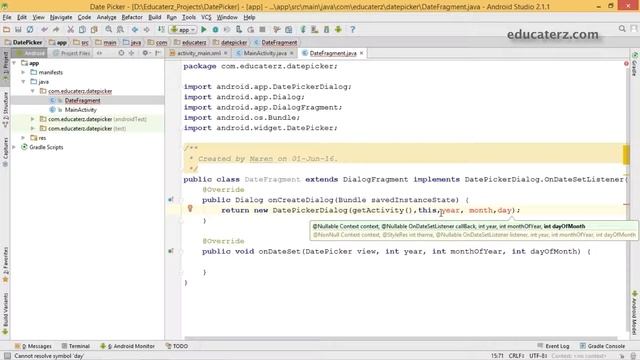Image resolution: width=640 pixels, height=360 pixels.
Task: Click the scroll from source target icon
Action: 121,53
